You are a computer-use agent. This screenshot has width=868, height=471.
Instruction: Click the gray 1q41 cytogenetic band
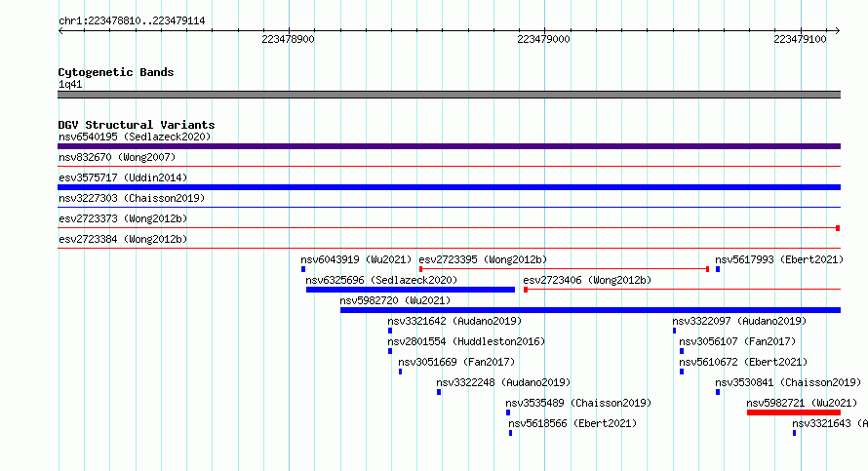pyautogui.click(x=449, y=95)
